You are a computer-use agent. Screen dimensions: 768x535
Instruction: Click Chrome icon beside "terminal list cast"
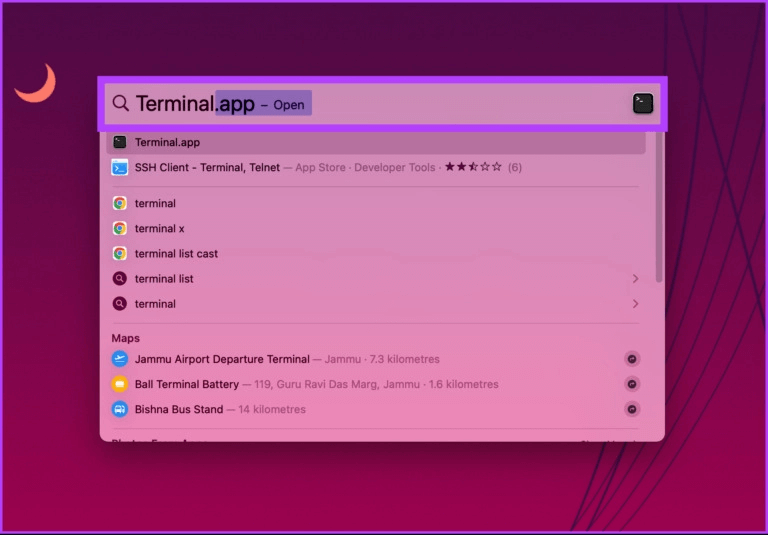(120, 253)
